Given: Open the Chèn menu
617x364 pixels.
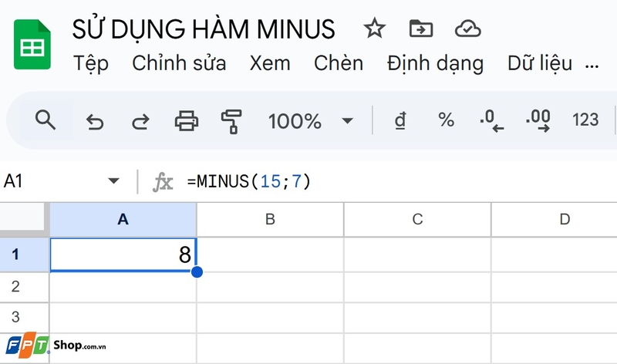Looking at the screenshot, I should pos(339,63).
